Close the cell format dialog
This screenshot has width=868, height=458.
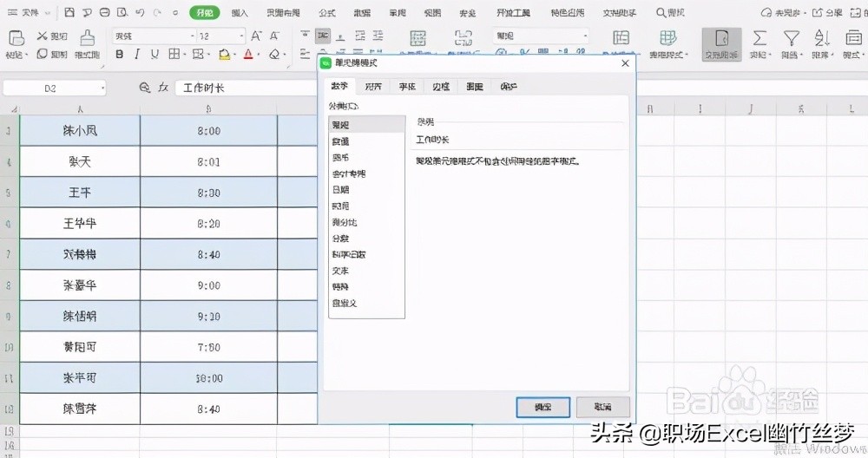pos(625,63)
